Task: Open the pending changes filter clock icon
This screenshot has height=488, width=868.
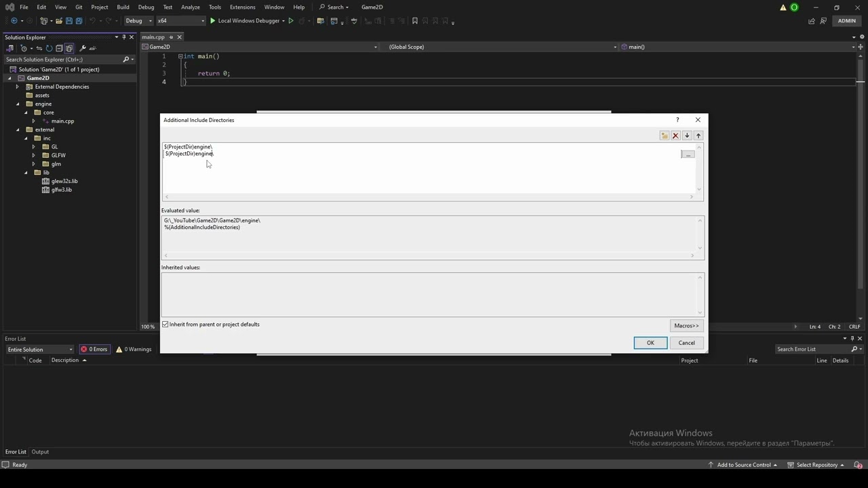Action: pyautogui.click(x=24, y=48)
